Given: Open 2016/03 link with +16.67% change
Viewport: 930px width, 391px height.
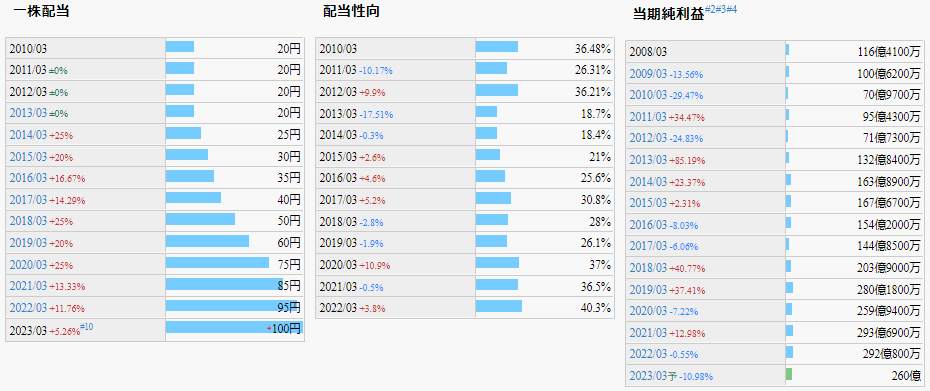Looking at the screenshot, I should (28, 178).
